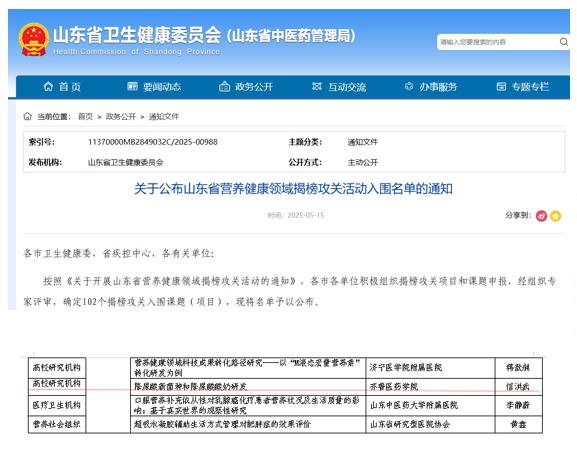The image size is (577, 455).
Task: Click the index number 11370000MB2849032C/2025-00988
Action: [153, 142]
